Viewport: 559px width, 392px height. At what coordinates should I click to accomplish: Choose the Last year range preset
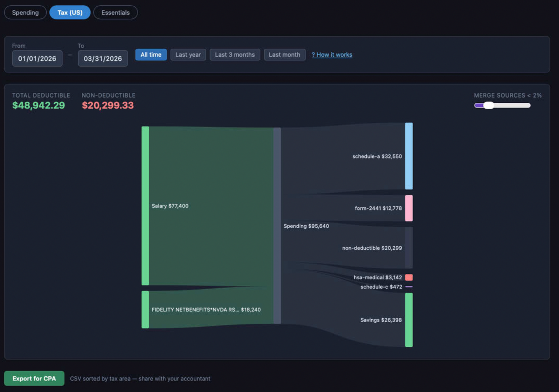point(188,55)
